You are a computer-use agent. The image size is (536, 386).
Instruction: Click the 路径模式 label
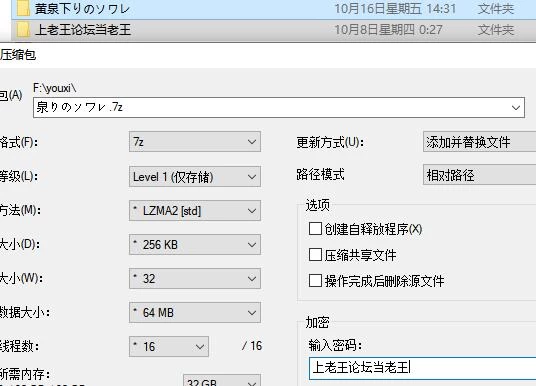coord(320,174)
